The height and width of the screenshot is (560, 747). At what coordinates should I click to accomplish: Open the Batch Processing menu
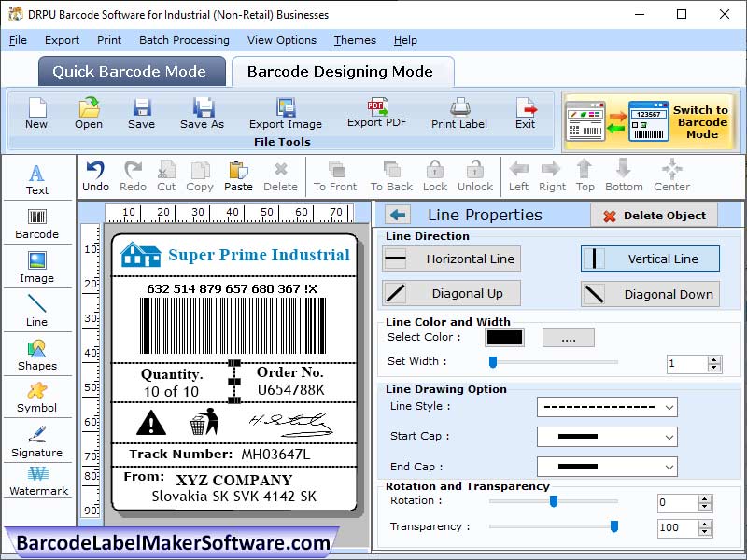pyautogui.click(x=184, y=40)
